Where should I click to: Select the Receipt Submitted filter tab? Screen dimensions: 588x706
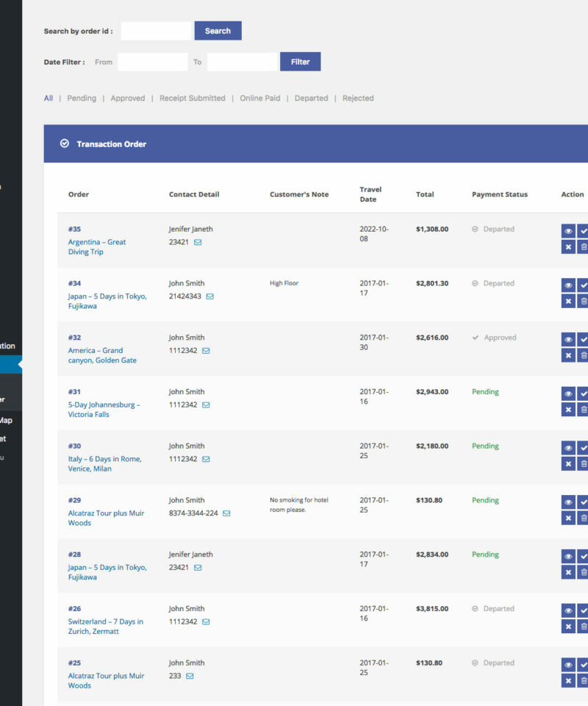pos(193,99)
